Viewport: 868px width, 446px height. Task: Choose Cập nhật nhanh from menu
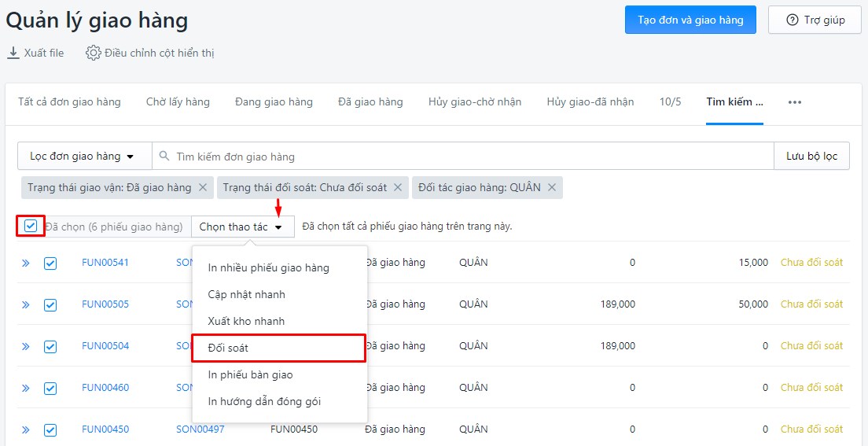click(x=280, y=295)
